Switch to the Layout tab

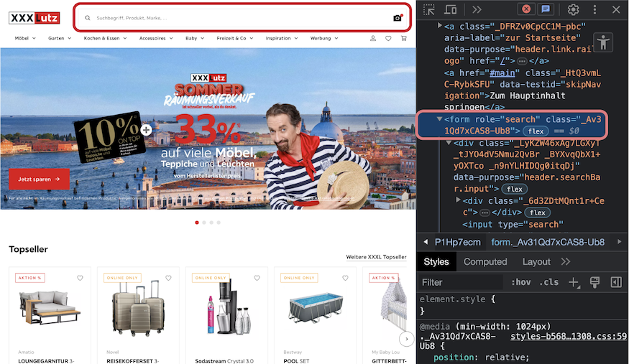(536, 262)
